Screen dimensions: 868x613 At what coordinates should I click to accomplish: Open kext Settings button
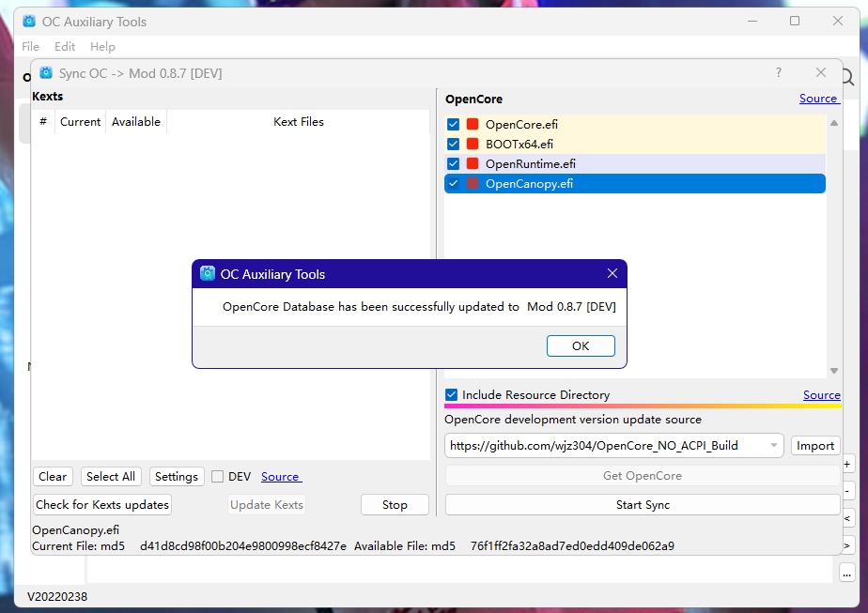point(177,477)
